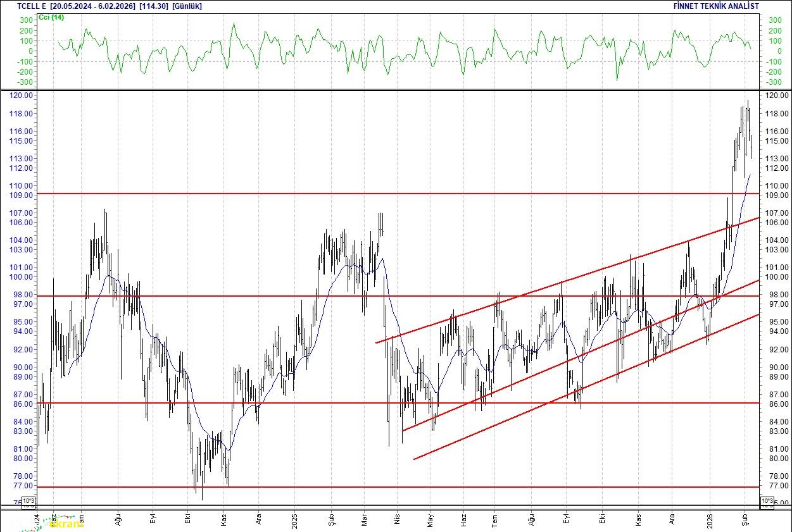Select the horizontal red line at 109.00
The image size is (792, 532).
(x=253, y=194)
